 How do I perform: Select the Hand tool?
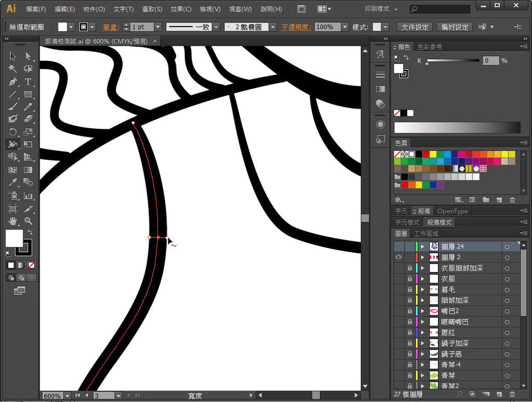[13, 221]
